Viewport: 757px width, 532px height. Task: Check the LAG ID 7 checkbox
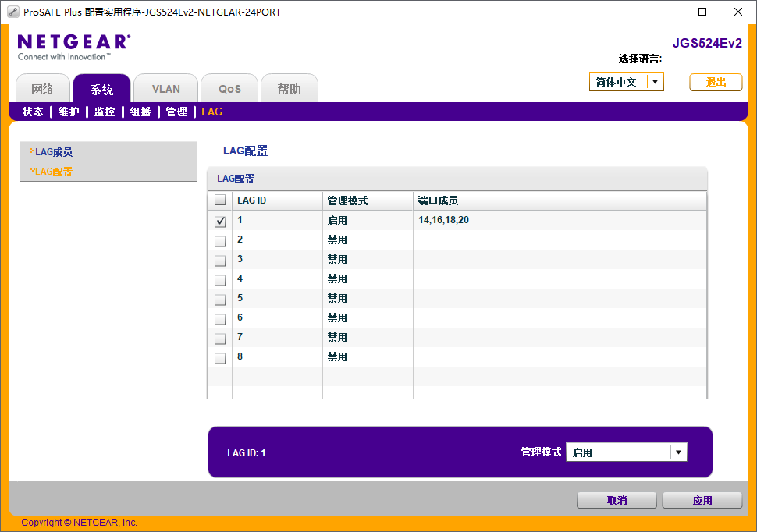[220, 339]
